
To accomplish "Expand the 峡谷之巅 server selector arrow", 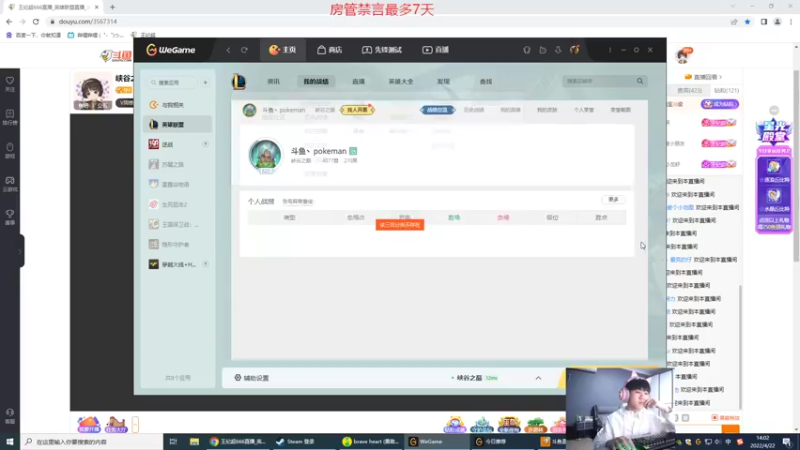I will [x=538, y=378].
